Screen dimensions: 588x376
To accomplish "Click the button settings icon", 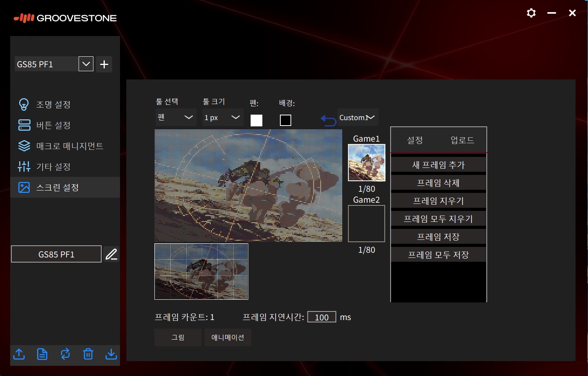I will coord(24,125).
